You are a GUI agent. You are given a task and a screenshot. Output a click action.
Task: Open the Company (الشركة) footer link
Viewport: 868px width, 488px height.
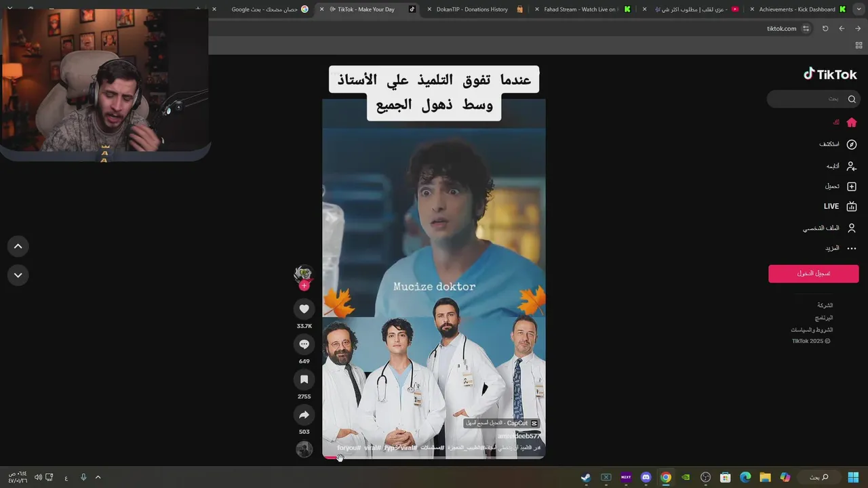point(825,306)
